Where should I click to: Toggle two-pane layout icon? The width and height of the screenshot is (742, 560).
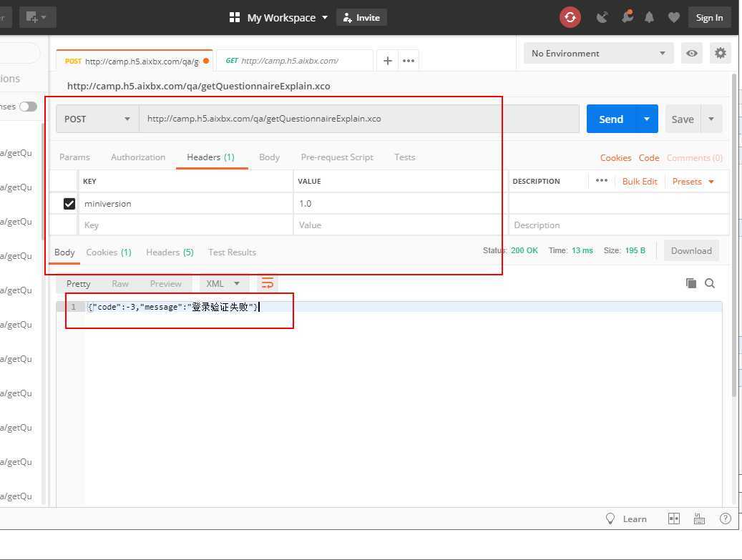674,519
